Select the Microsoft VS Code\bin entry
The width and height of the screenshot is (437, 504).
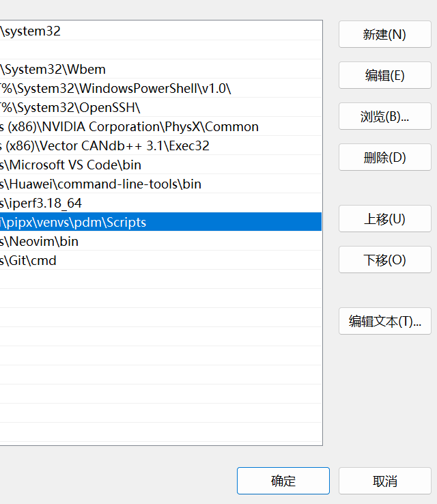[x=160, y=165]
